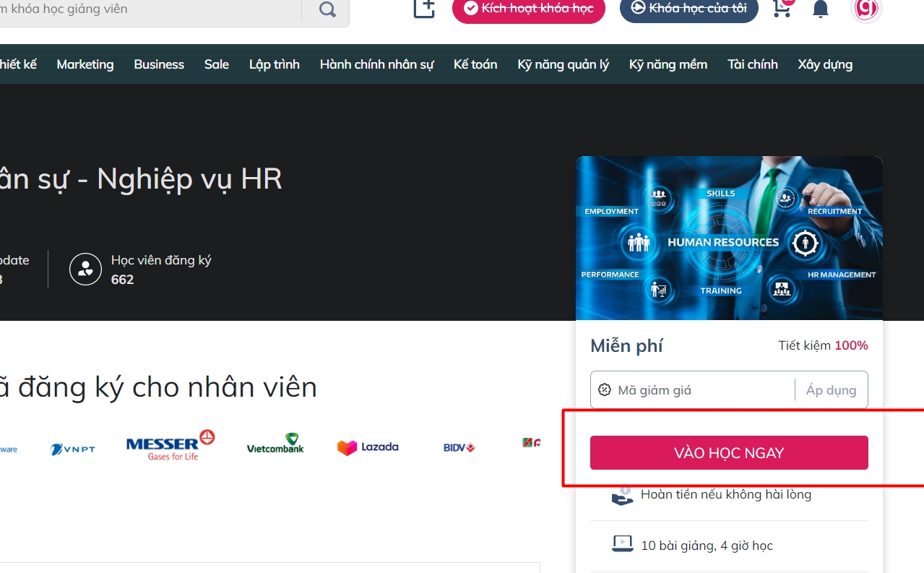This screenshot has height=573, width=924.
Task: Open the notifications bell icon
Action: (820, 9)
